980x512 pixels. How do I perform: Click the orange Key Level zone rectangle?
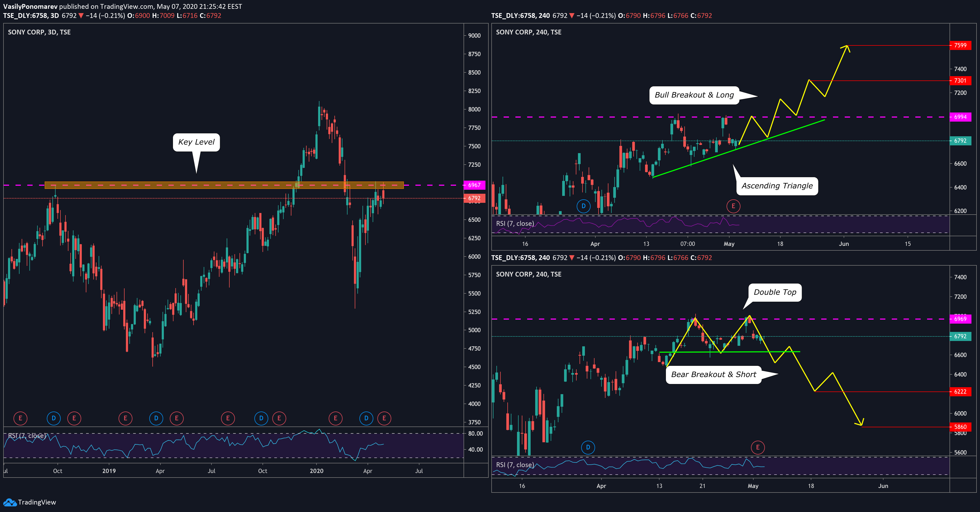(x=224, y=185)
